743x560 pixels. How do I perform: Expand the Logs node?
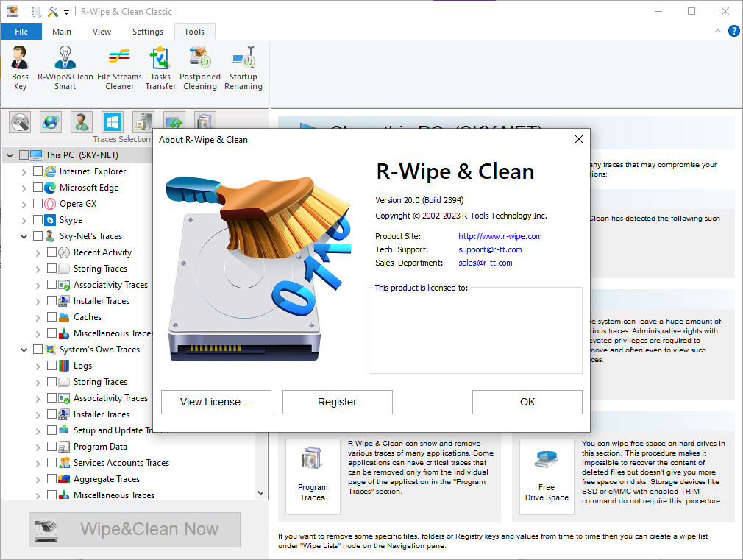(x=38, y=366)
